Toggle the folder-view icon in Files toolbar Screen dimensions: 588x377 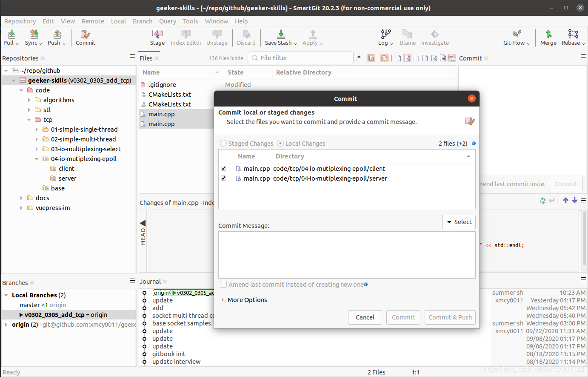(385, 58)
